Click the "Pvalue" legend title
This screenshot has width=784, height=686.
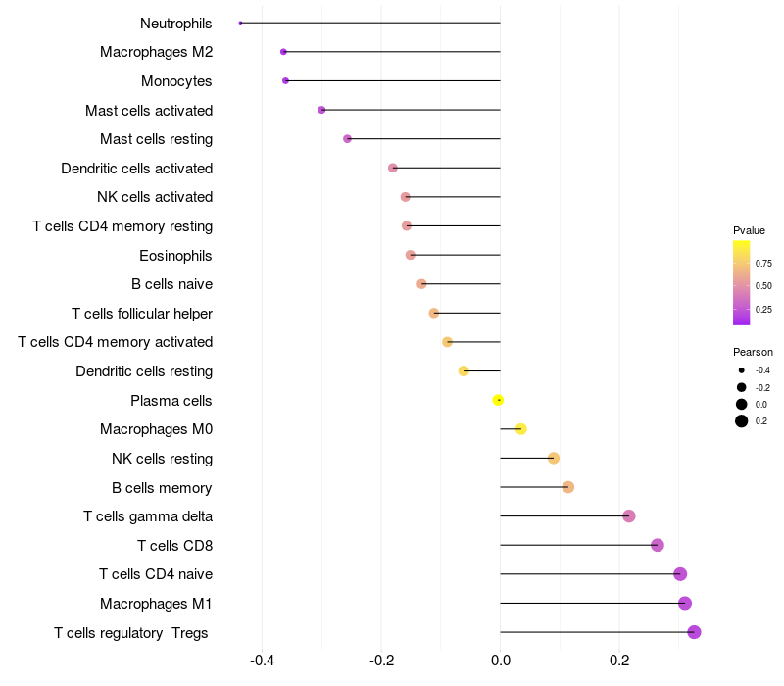(x=749, y=230)
